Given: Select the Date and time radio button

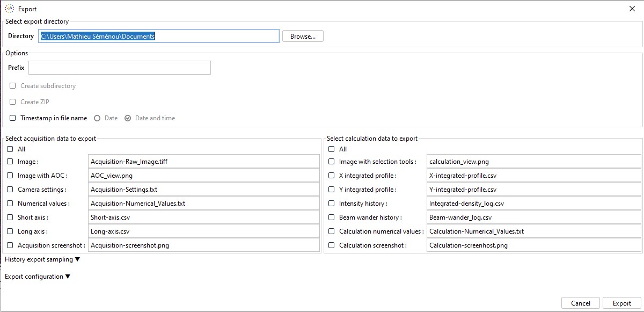Looking at the screenshot, I should [x=128, y=118].
